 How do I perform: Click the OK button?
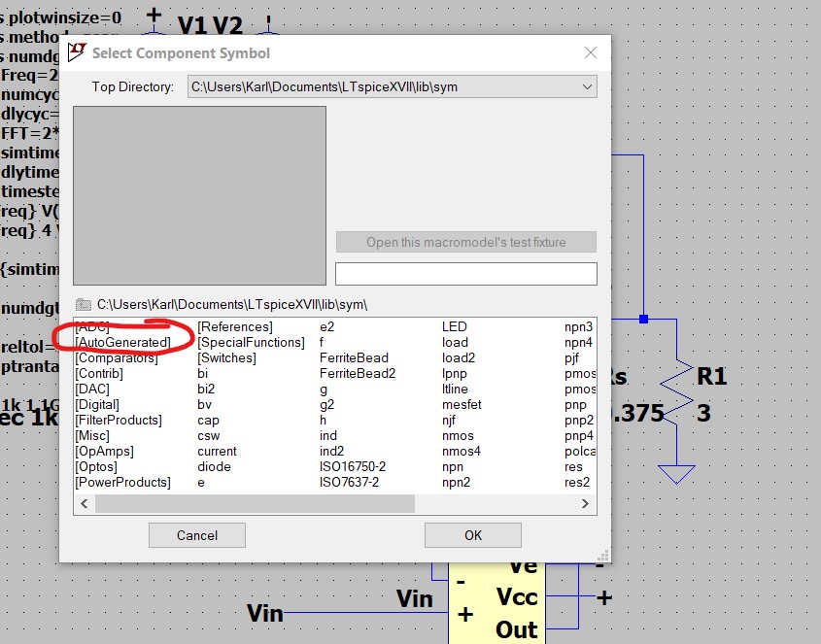[x=473, y=535]
